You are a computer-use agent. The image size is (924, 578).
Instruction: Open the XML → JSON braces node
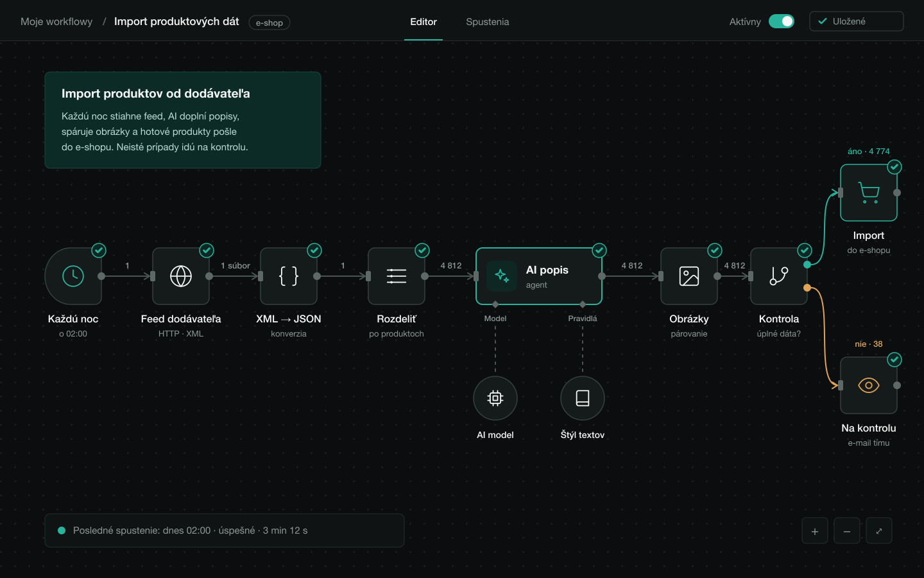tap(289, 276)
